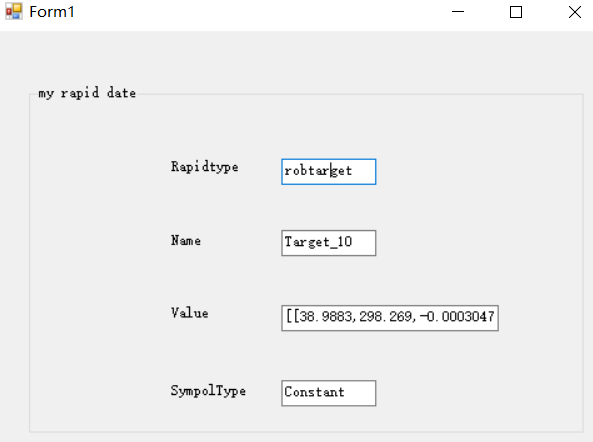Click the word Constant inside its text box
Screen dimensions: 593x442
pos(314,392)
